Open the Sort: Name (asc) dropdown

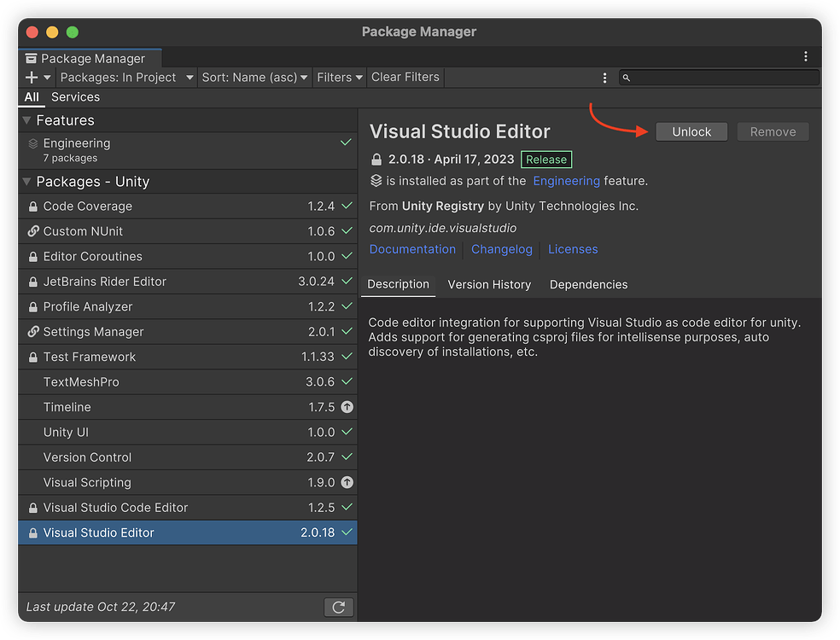tap(254, 78)
